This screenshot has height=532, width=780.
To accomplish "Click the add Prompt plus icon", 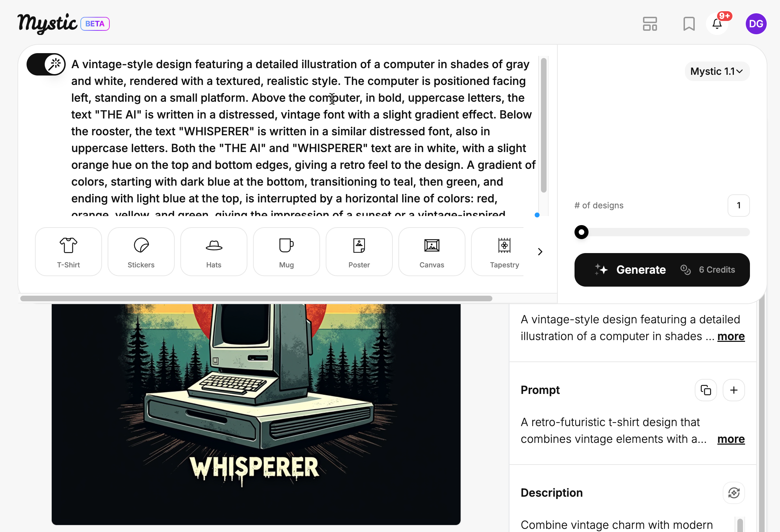I will pyautogui.click(x=733, y=390).
